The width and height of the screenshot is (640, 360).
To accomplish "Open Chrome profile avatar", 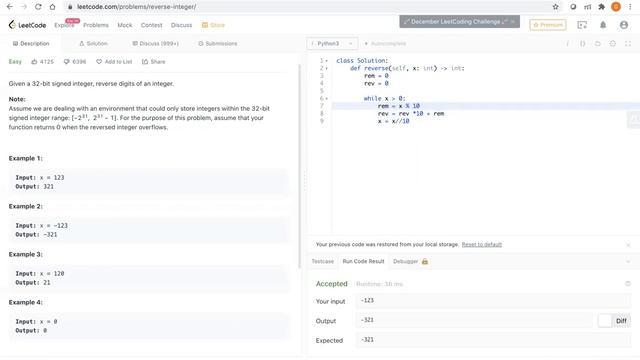I will click(616, 7).
